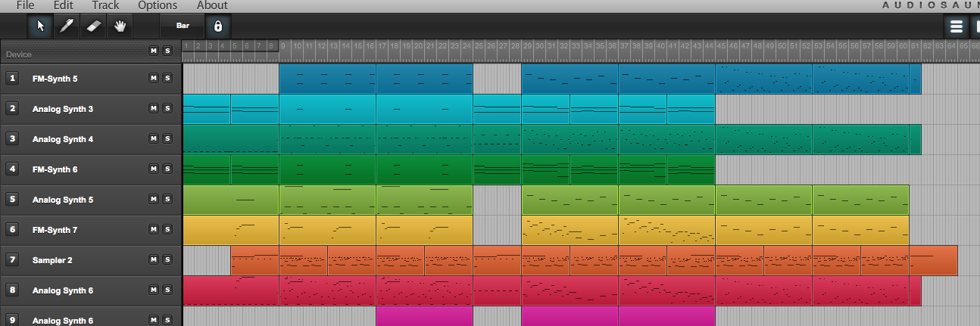This screenshot has width=980, height=326.
Task: Solo from the Device header S button
Action: (167, 51)
